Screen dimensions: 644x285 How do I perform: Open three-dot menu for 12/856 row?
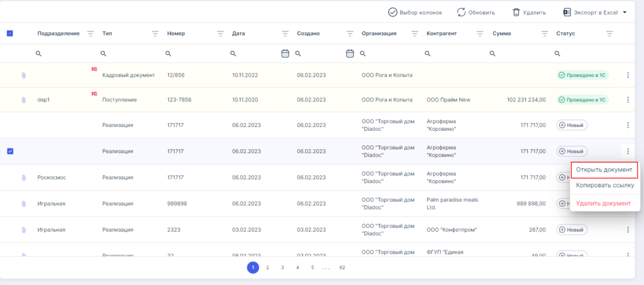628,75
